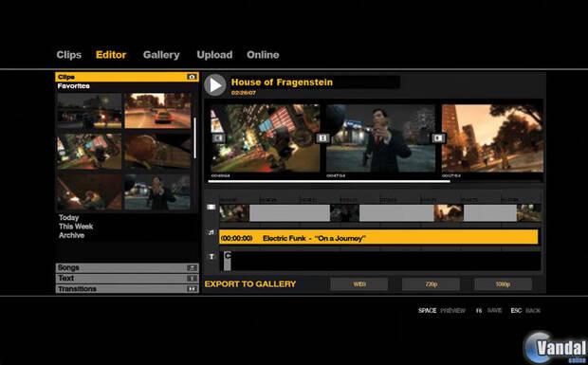Select the night street clip thumbnail
Viewport: 588px width, 365px height.
pos(90,111)
